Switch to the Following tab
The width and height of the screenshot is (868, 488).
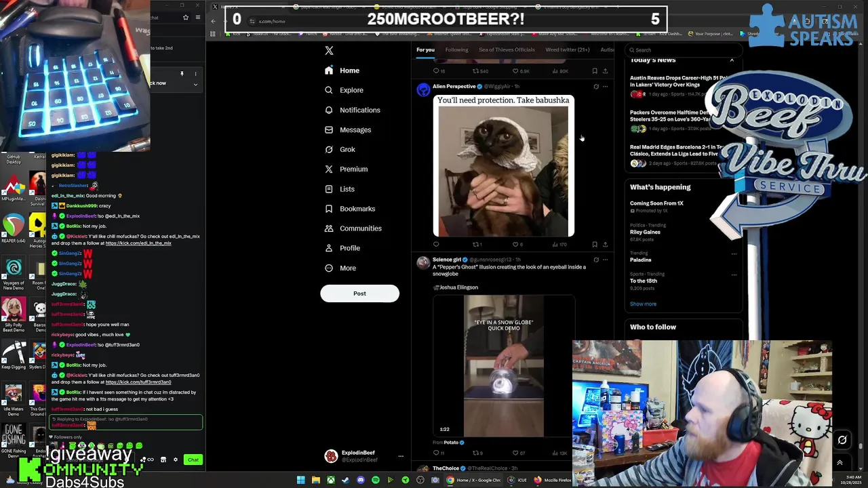[456, 49]
